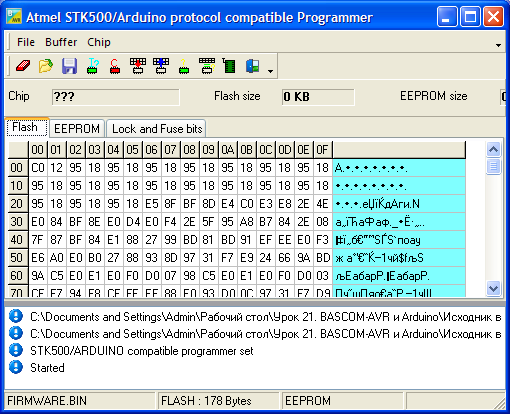Image resolution: width=510 pixels, height=414 pixels.
Task: Identify chip with the cyan 'I?' icon
Action: click(x=93, y=66)
